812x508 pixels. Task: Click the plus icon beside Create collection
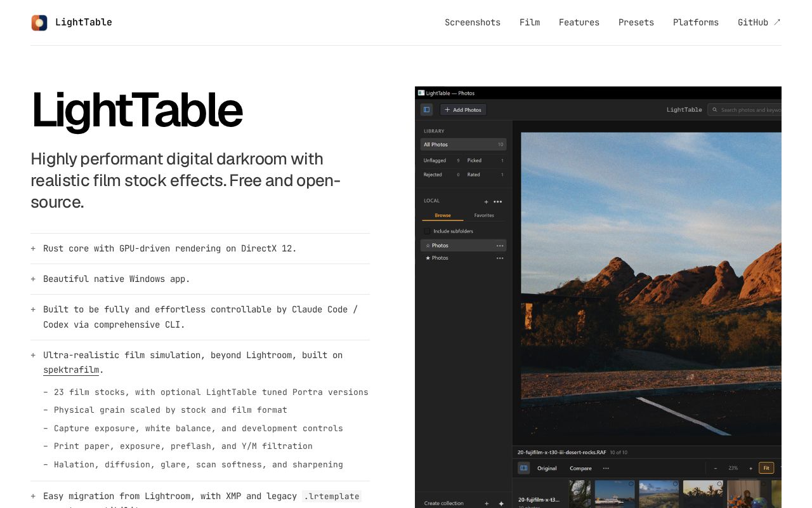click(x=487, y=504)
